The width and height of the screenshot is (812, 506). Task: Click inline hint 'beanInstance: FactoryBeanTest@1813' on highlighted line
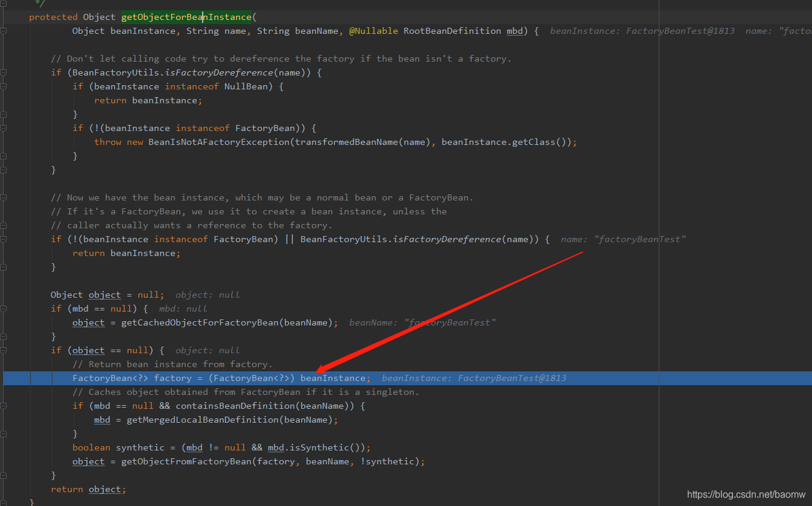click(474, 378)
